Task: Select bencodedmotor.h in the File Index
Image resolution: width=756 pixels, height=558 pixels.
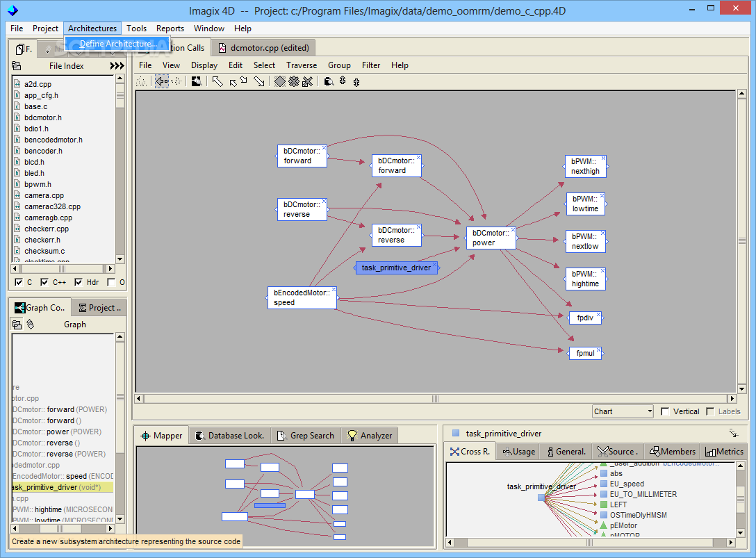Action: (54, 140)
